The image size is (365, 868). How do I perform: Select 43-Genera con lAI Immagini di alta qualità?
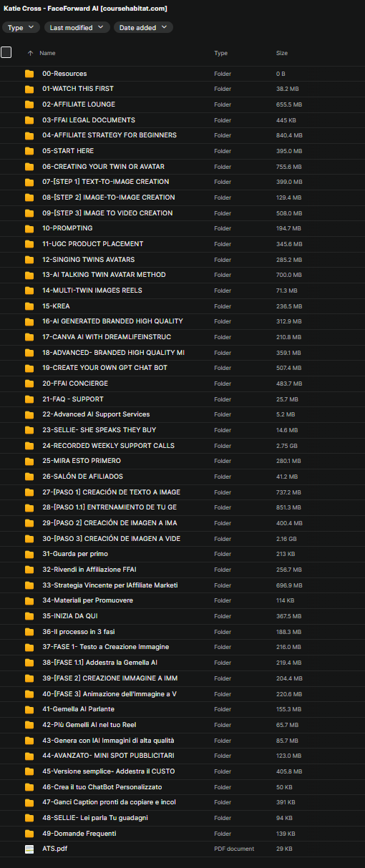(x=108, y=740)
